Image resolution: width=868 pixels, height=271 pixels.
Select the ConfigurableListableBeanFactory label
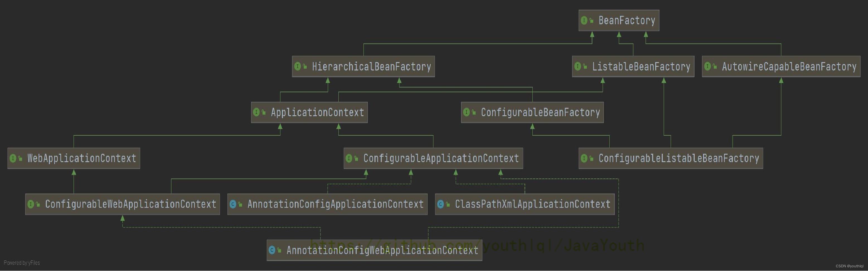pyautogui.click(x=679, y=158)
